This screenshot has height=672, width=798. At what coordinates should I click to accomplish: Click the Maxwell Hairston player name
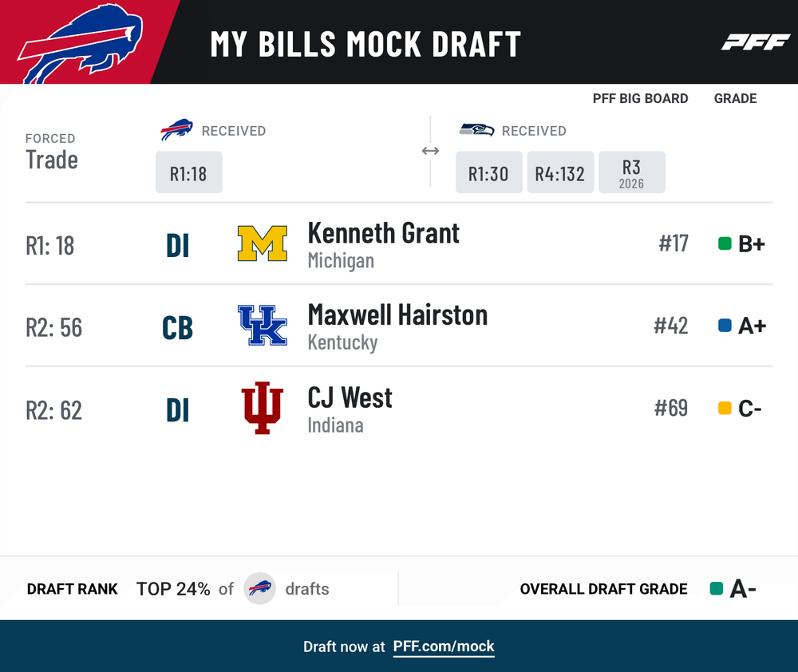click(398, 315)
